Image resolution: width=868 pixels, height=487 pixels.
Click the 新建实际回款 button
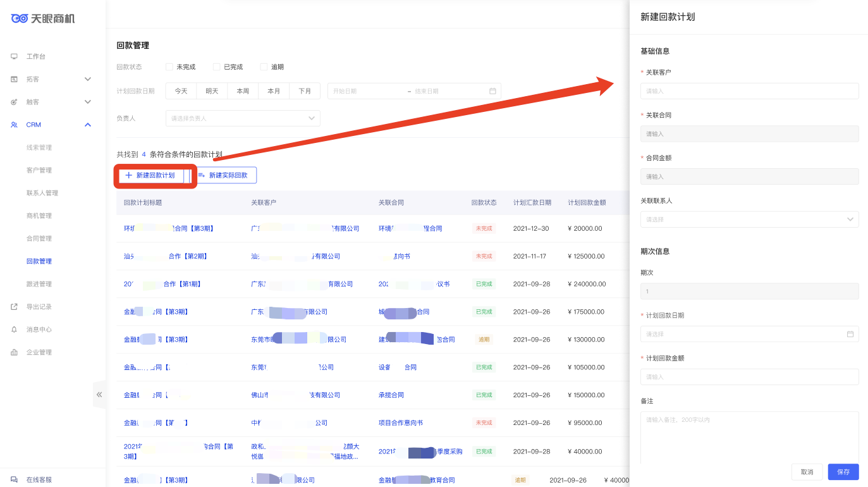coord(223,175)
